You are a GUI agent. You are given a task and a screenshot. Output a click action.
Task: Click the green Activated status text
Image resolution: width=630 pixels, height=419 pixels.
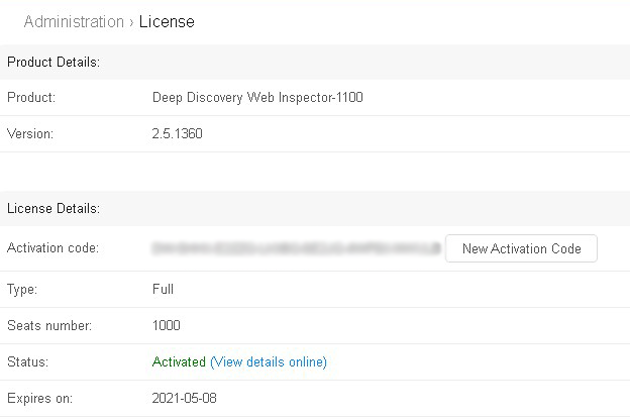tap(179, 362)
